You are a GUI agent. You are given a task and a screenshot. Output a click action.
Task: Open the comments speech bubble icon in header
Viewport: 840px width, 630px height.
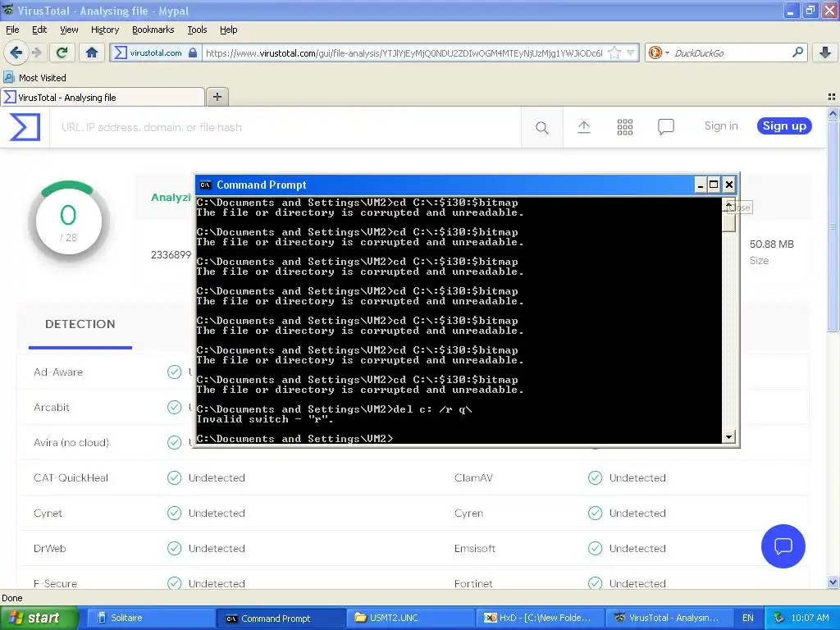(x=665, y=127)
